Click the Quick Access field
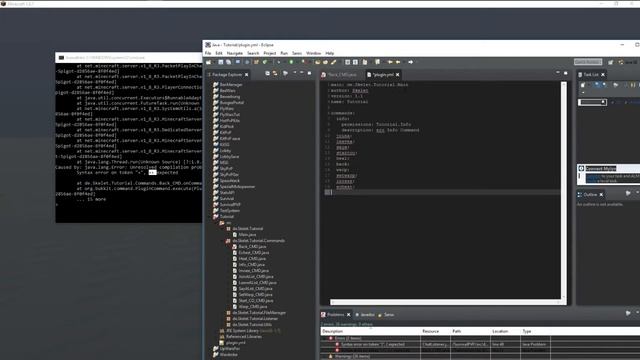 click(588, 62)
